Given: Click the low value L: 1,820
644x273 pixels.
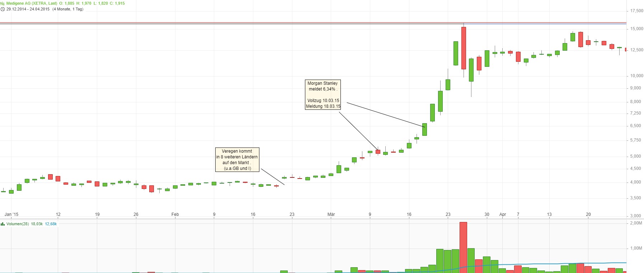Looking at the screenshot, I should [101, 3].
